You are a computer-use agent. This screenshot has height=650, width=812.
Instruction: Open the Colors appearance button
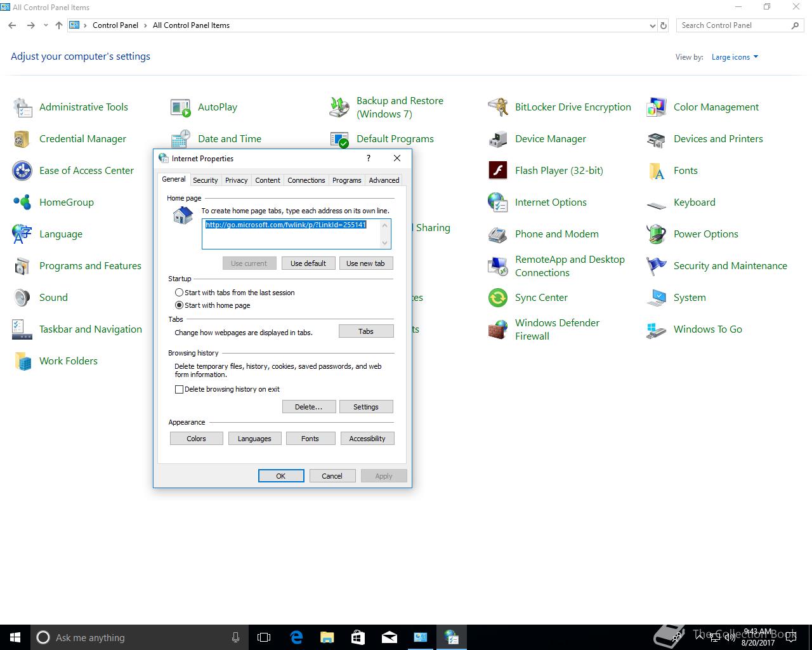[197, 439]
